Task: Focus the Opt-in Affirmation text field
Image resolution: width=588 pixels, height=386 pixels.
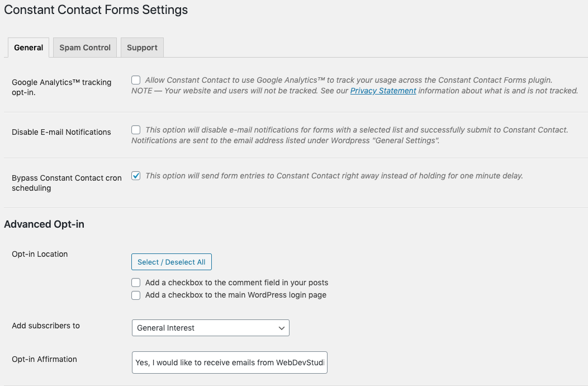Action: (x=230, y=363)
